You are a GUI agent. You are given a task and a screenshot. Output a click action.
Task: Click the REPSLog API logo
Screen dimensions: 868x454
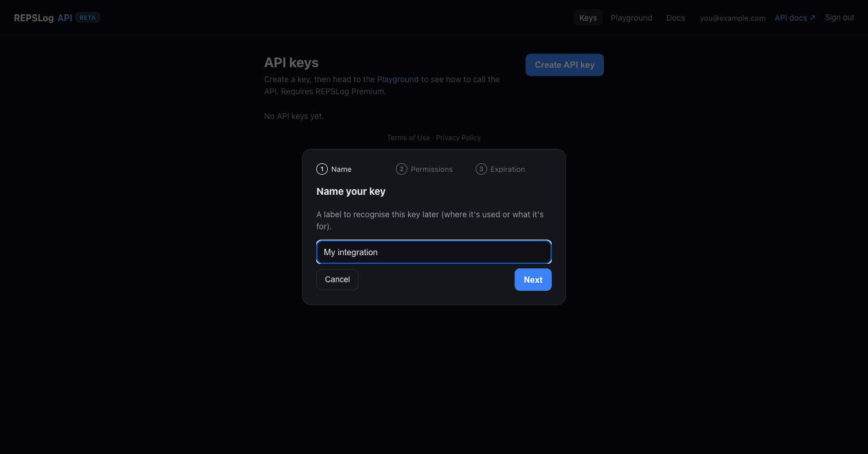click(43, 18)
